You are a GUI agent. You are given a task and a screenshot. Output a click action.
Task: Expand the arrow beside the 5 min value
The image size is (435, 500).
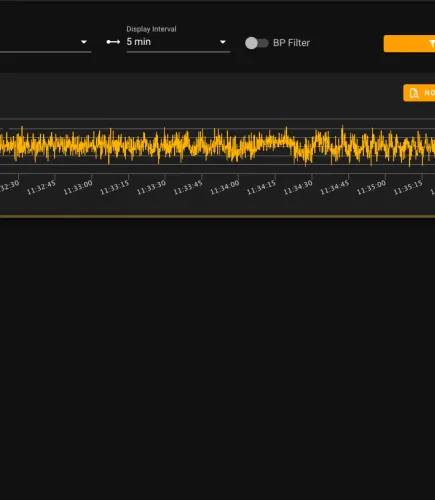(223, 42)
